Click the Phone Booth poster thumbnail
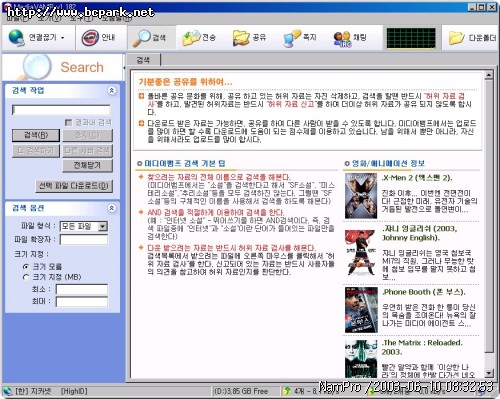500x399 pixels. pyautogui.click(x=361, y=310)
